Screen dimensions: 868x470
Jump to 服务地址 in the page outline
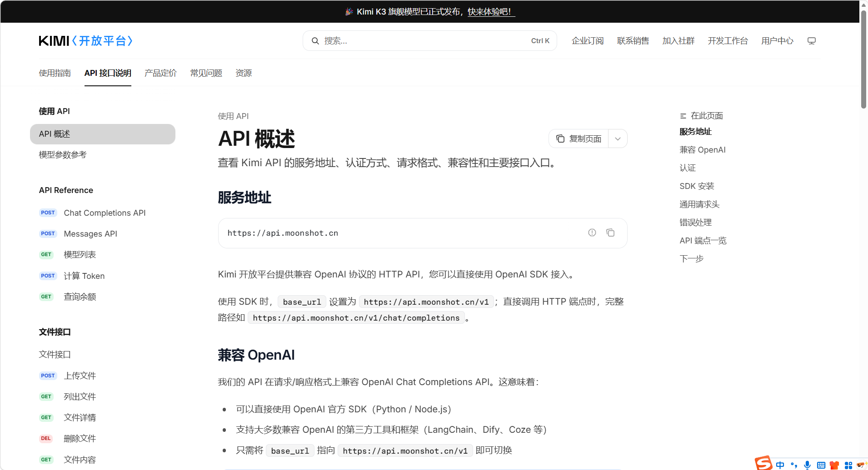click(696, 132)
